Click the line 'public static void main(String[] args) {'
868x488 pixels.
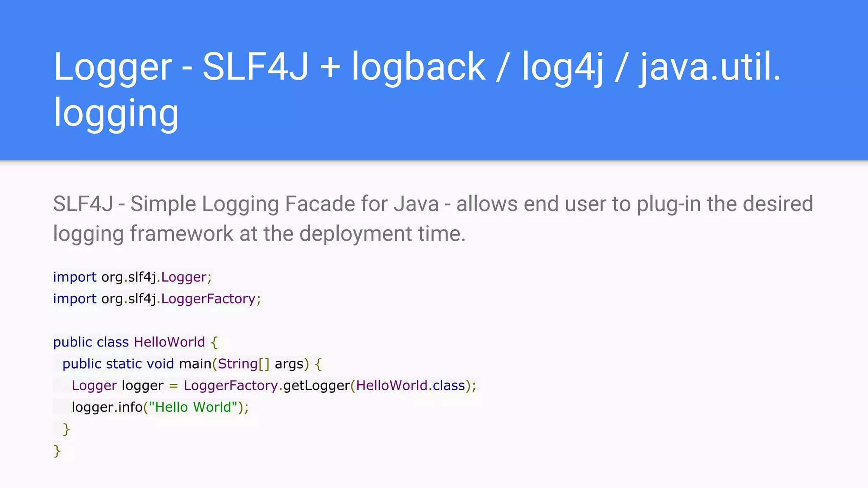192,364
